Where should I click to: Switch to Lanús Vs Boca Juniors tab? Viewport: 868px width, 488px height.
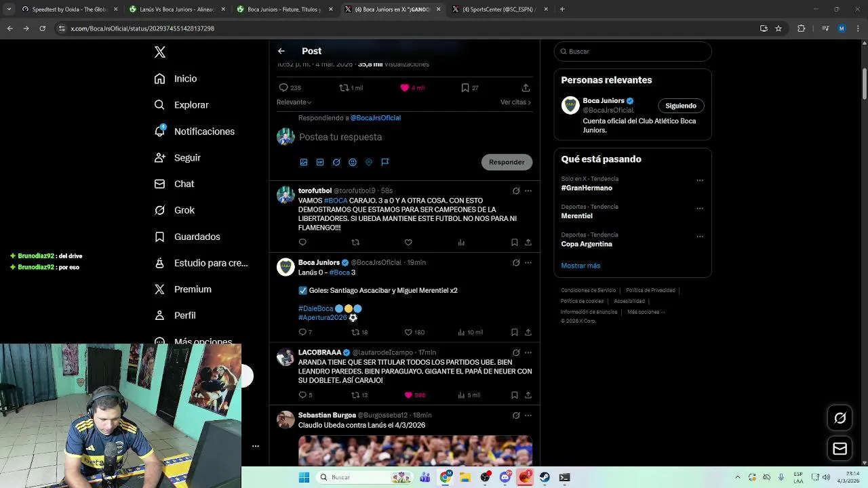[176, 9]
